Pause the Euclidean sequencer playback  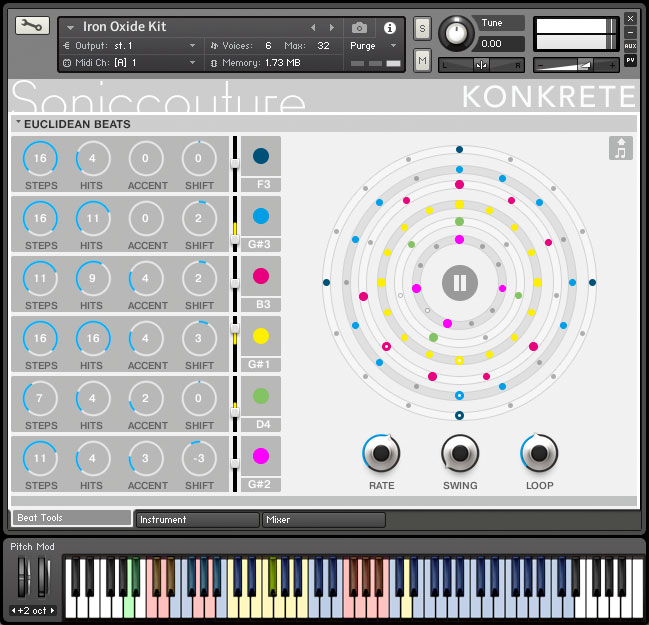pyautogui.click(x=459, y=283)
